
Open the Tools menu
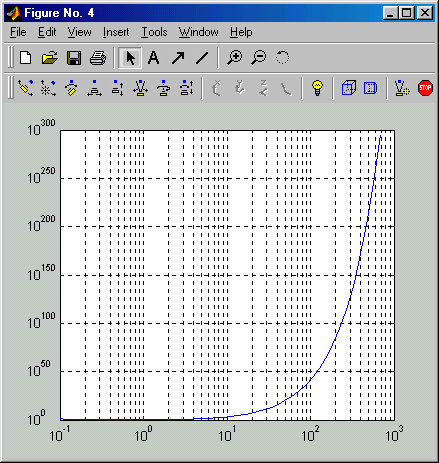pos(154,32)
